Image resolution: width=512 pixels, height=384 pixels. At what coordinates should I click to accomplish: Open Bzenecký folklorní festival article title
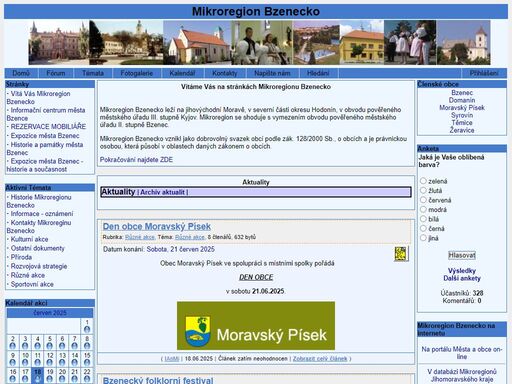158,380
